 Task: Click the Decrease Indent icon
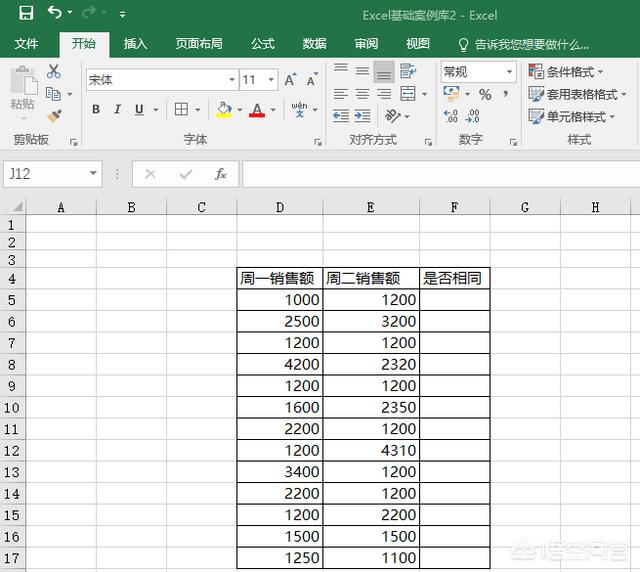coord(341,116)
